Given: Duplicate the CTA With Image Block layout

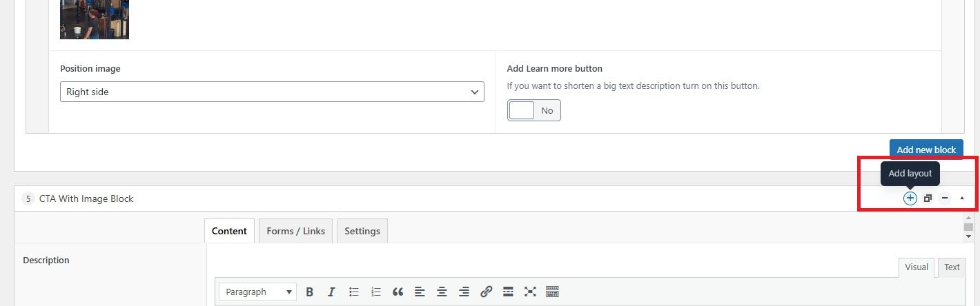Looking at the screenshot, I should [928, 198].
